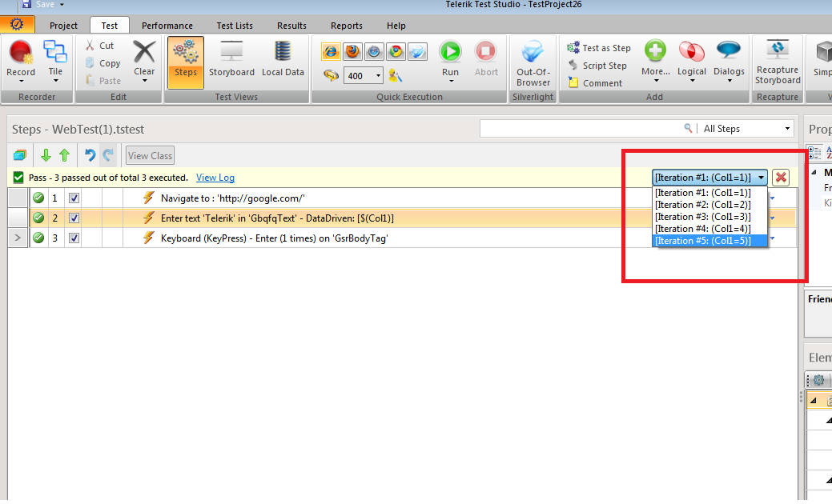Open the Tile windows option

click(x=55, y=61)
